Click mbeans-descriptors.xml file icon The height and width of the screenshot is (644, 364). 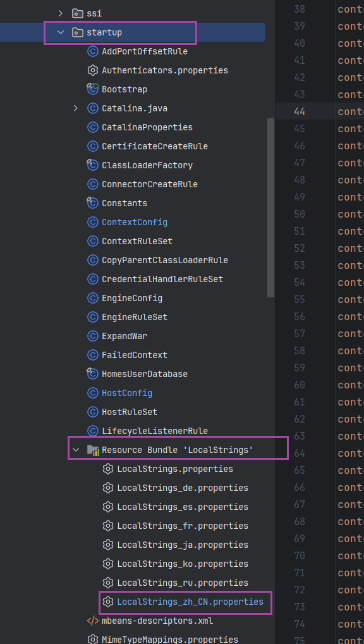(93, 621)
